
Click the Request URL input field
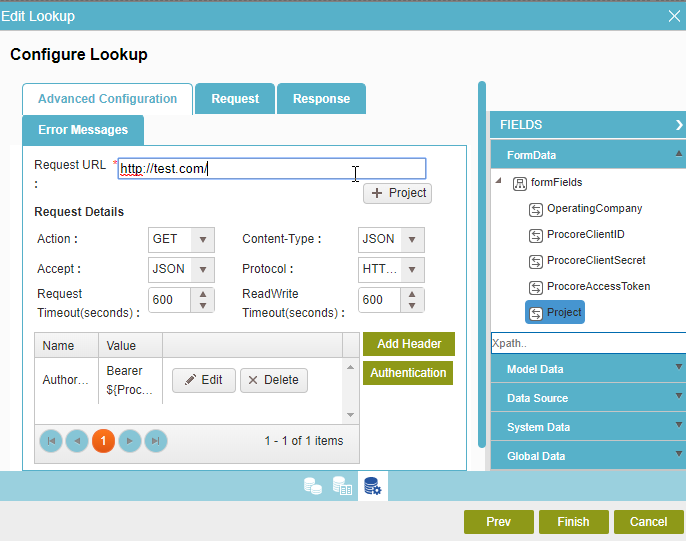click(x=272, y=169)
